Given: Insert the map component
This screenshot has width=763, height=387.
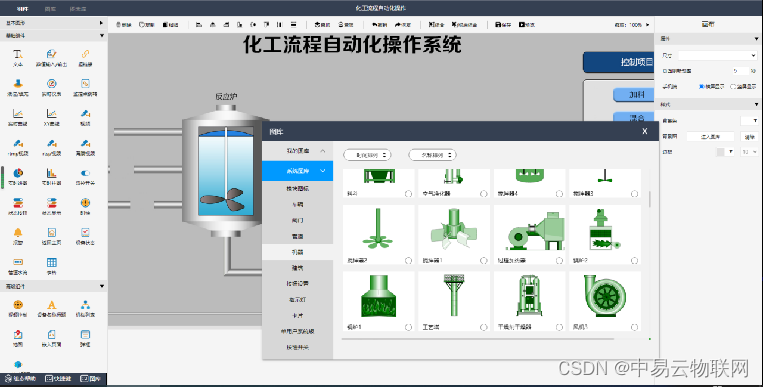Looking at the screenshot, I should 18,338.
